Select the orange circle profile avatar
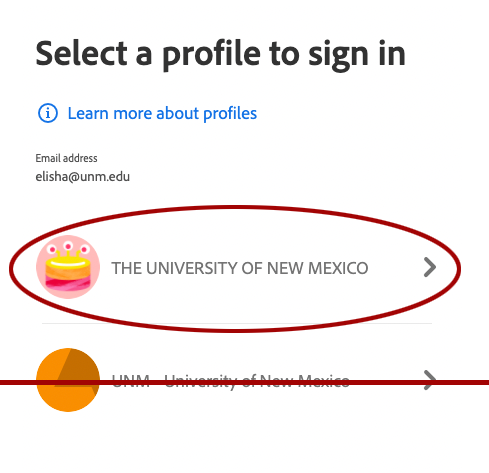This screenshot has width=489, height=473. (x=68, y=380)
